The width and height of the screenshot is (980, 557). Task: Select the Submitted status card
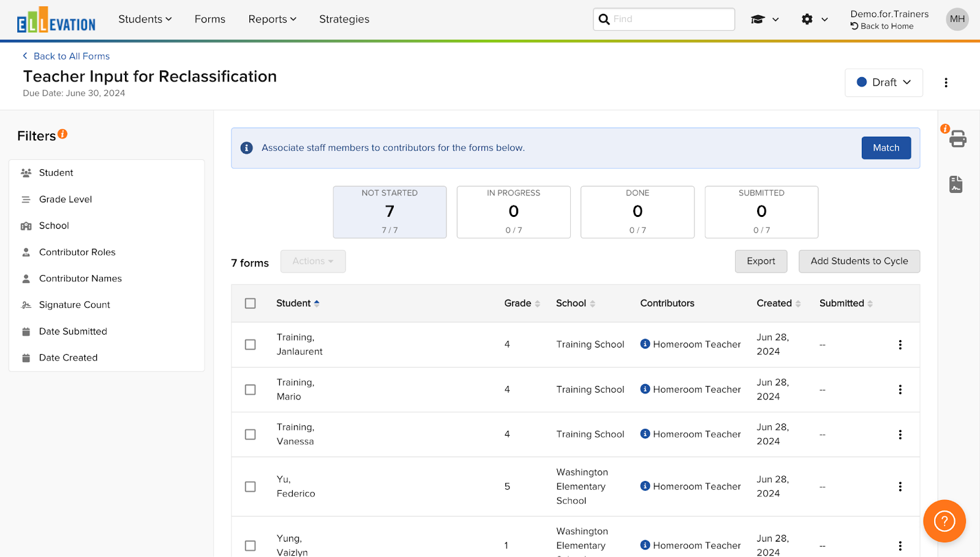761,212
